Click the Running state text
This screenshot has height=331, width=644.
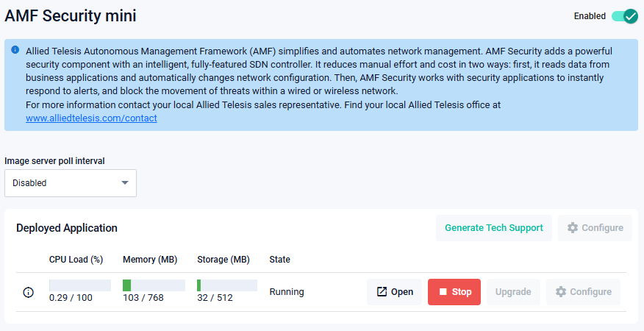pyautogui.click(x=287, y=292)
